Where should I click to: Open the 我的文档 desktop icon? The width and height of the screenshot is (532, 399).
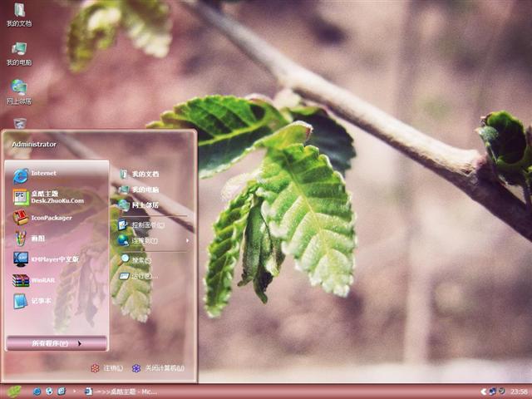click(x=19, y=15)
